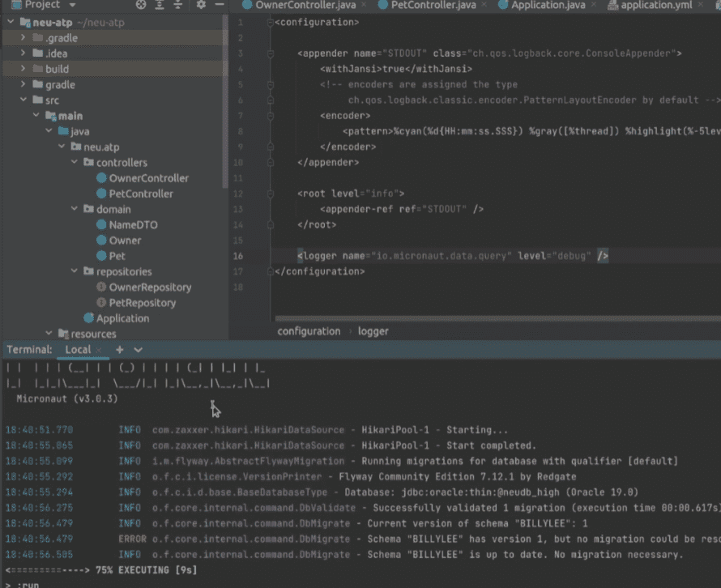The width and height of the screenshot is (721, 588).
Task: Expand the gradle folder
Action: point(23,84)
